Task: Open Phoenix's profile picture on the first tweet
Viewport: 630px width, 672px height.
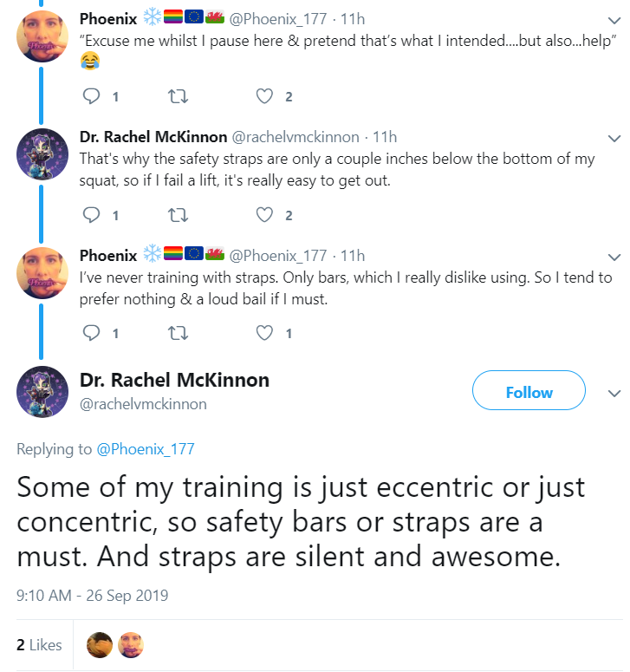Action: tap(42, 36)
